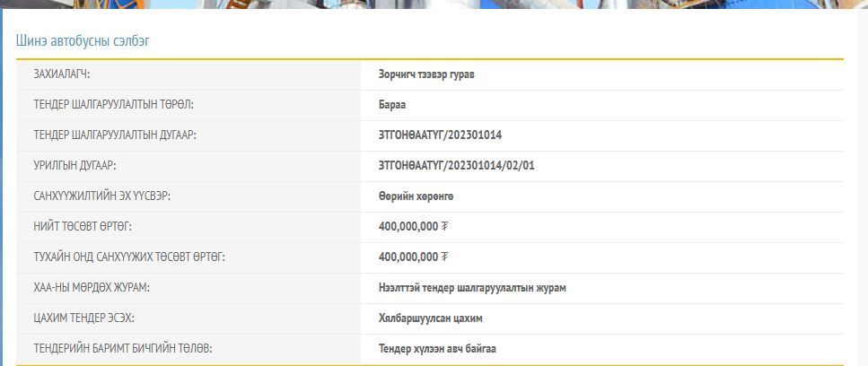The height and width of the screenshot is (366, 868).
Task: Click the amount beside 'ТУХАЙН ОНД САНХҮҮЖИХ'
Action: 413,257
